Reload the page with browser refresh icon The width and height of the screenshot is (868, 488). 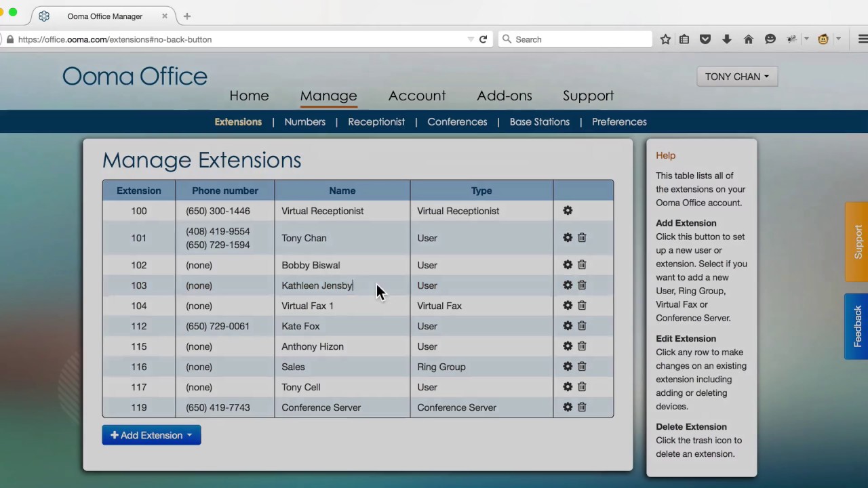point(483,39)
